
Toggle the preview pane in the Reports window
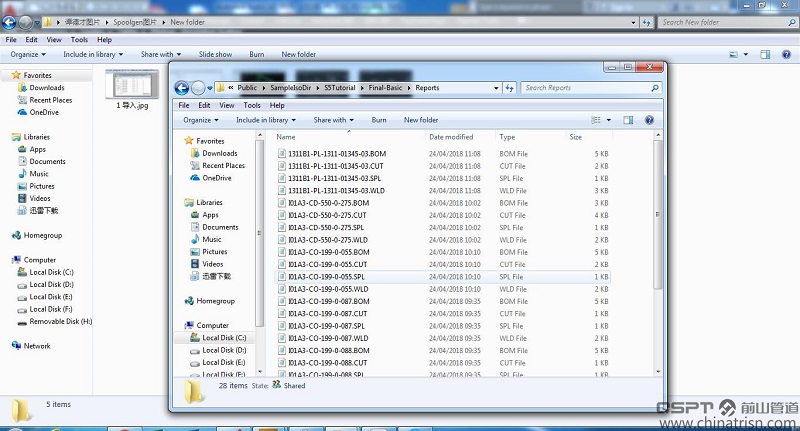(x=628, y=120)
